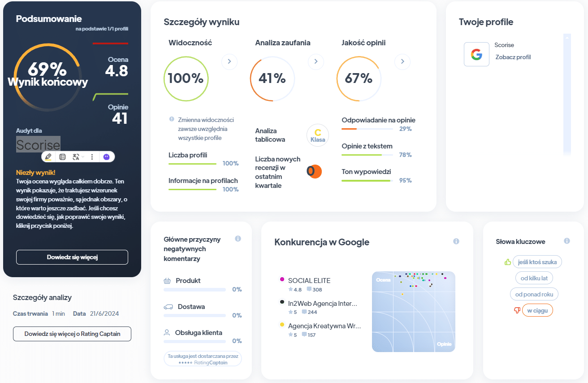Click the Opinie 41 value
588x383 pixels.
(x=120, y=118)
